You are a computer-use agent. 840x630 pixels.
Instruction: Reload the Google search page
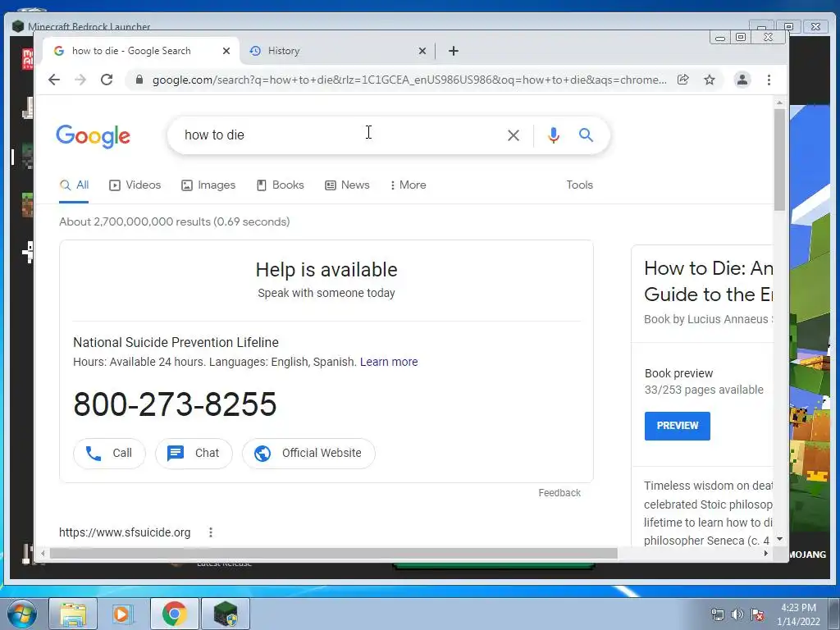click(107, 80)
